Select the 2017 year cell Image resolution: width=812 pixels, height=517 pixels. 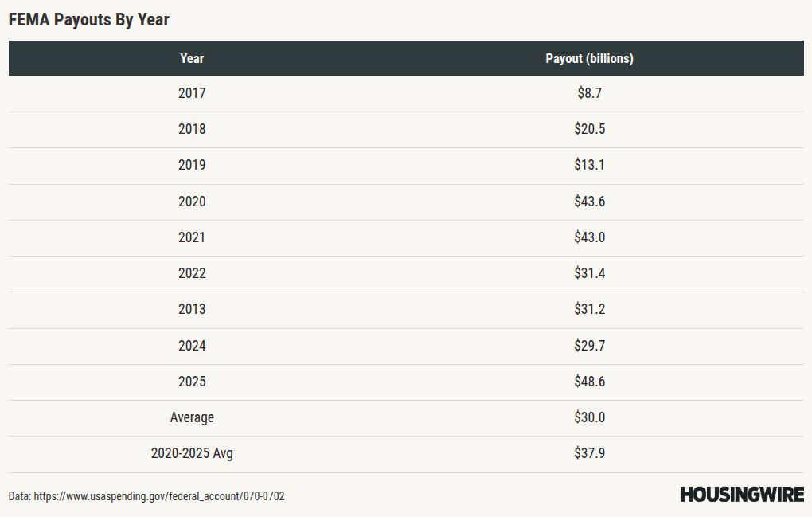pos(192,93)
